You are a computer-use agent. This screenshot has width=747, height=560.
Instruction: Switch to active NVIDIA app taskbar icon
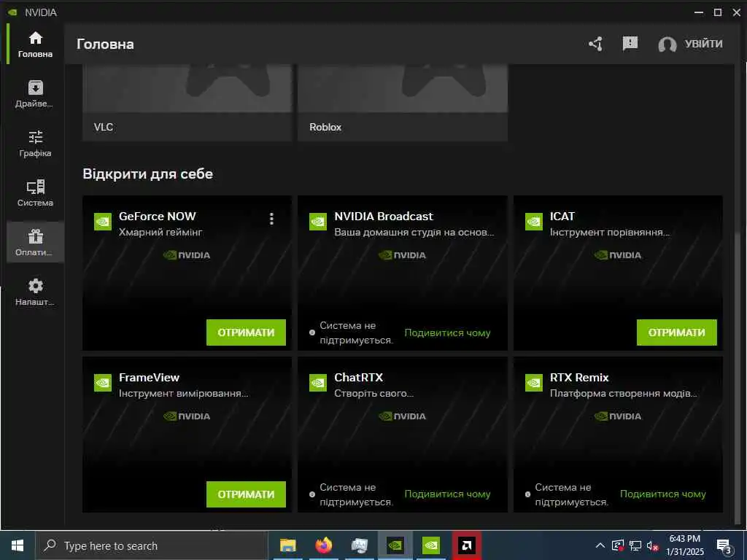coord(395,545)
